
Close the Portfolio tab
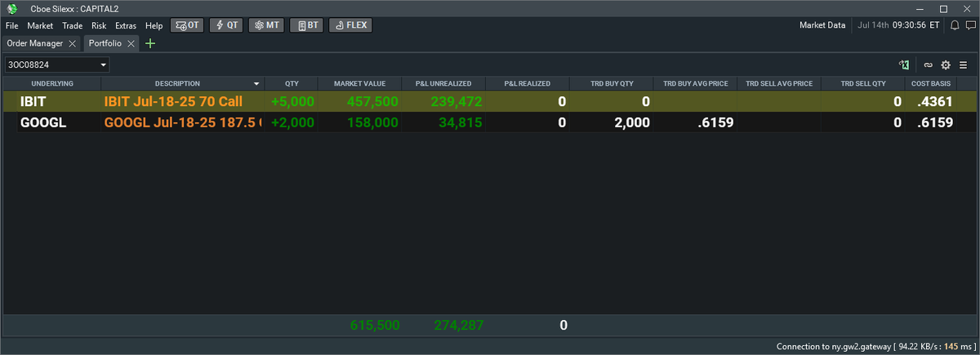[x=131, y=43]
